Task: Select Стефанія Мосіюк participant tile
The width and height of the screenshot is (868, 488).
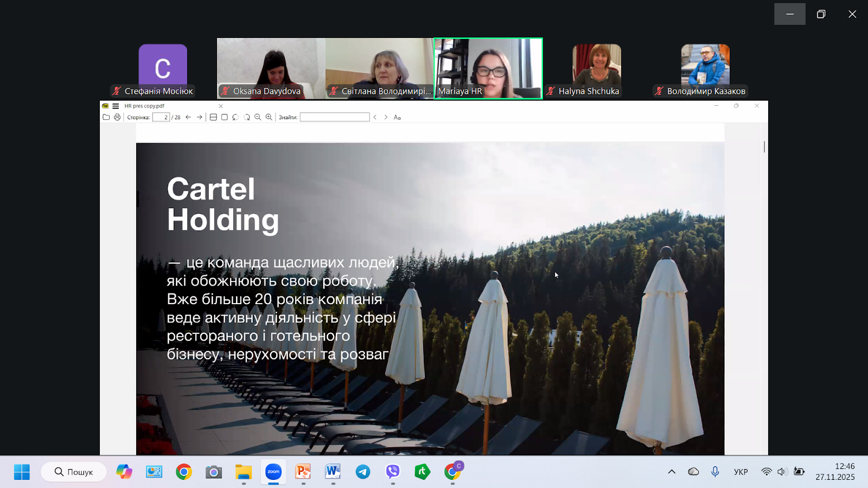Action: pyautogui.click(x=163, y=68)
